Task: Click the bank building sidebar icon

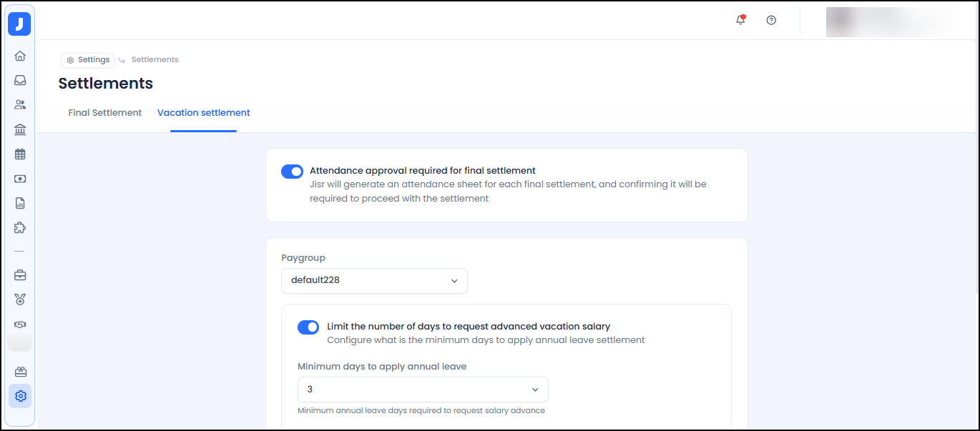Action: (x=20, y=129)
